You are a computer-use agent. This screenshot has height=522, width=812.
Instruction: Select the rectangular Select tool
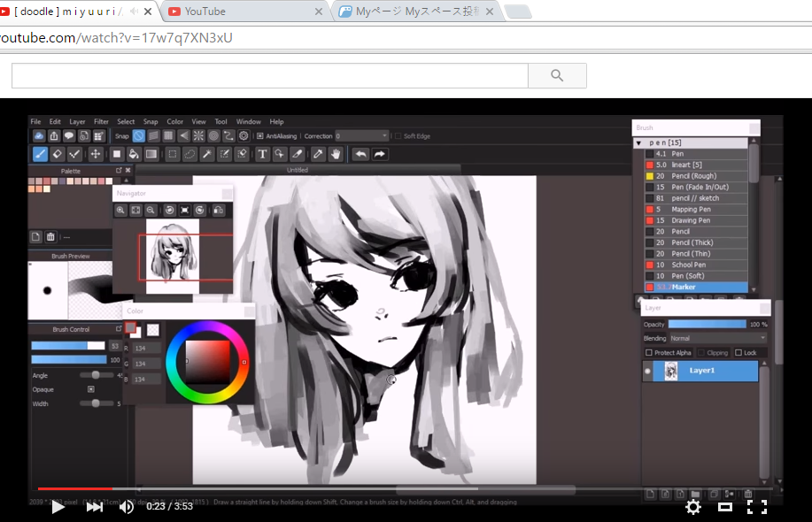coord(173,154)
